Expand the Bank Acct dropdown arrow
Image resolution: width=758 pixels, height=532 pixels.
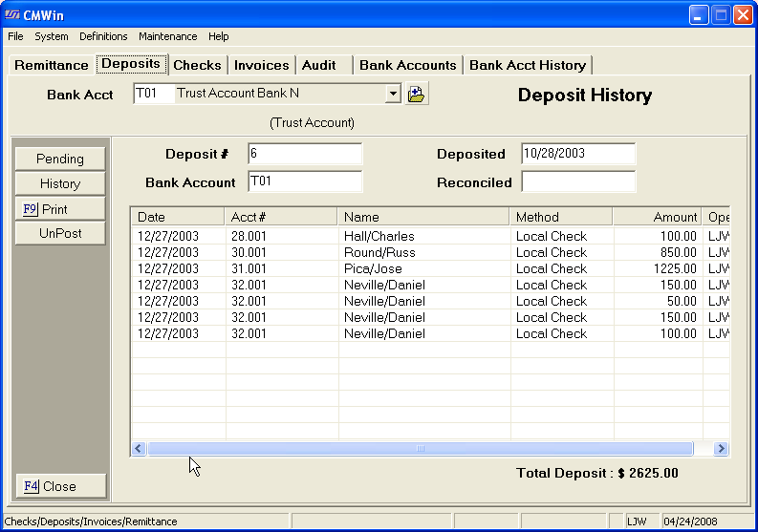click(392, 94)
